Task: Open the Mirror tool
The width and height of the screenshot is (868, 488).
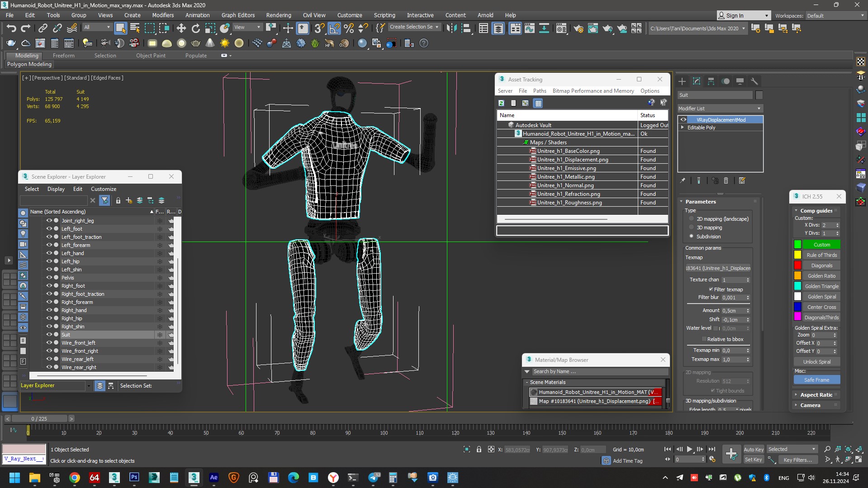Action: click(x=451, y=28)
